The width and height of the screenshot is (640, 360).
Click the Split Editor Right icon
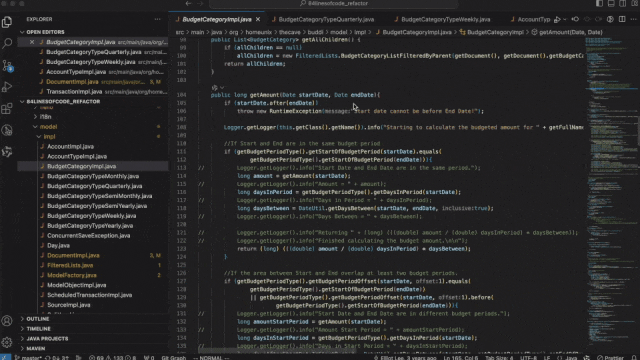point(622,19)
